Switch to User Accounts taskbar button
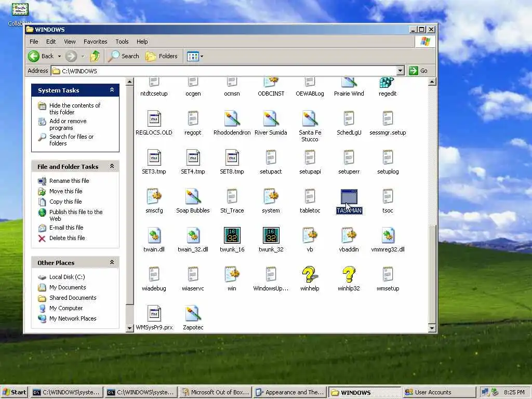This screenshot has width=532, height=399. click(438, 392)
